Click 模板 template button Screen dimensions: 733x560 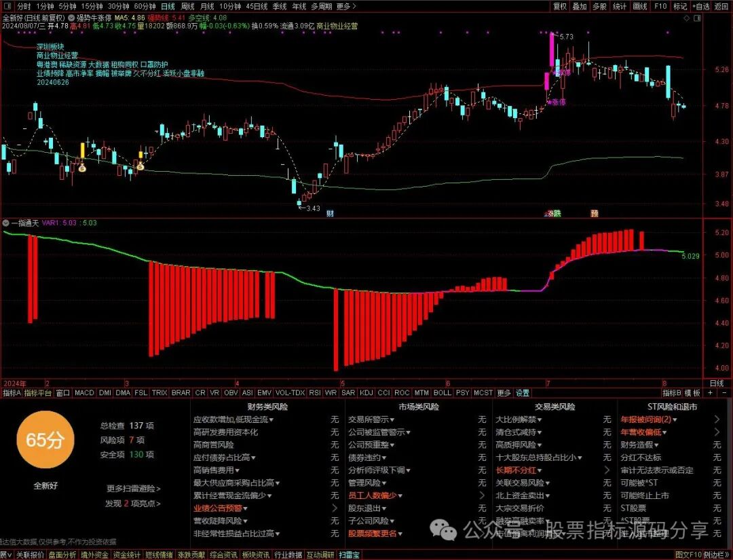click(x=692, y=393)
